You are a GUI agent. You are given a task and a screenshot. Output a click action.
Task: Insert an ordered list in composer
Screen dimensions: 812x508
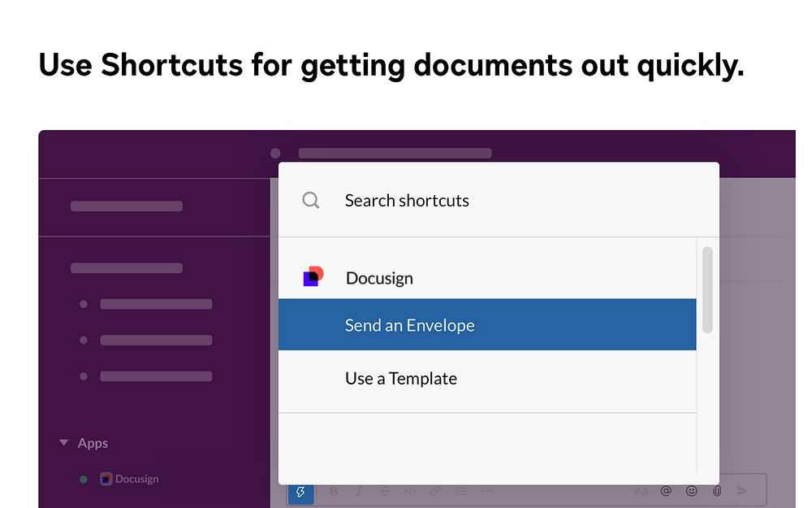461,491
